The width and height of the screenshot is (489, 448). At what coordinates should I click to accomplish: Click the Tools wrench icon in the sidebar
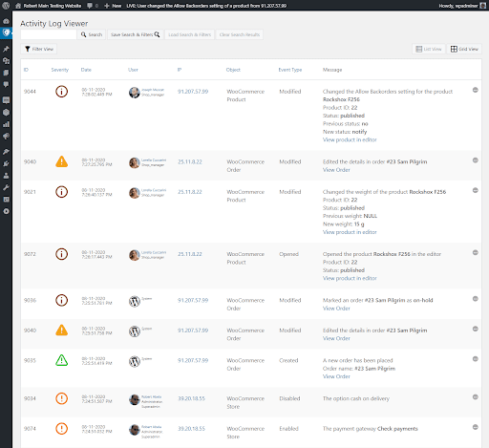coord(6,187)
